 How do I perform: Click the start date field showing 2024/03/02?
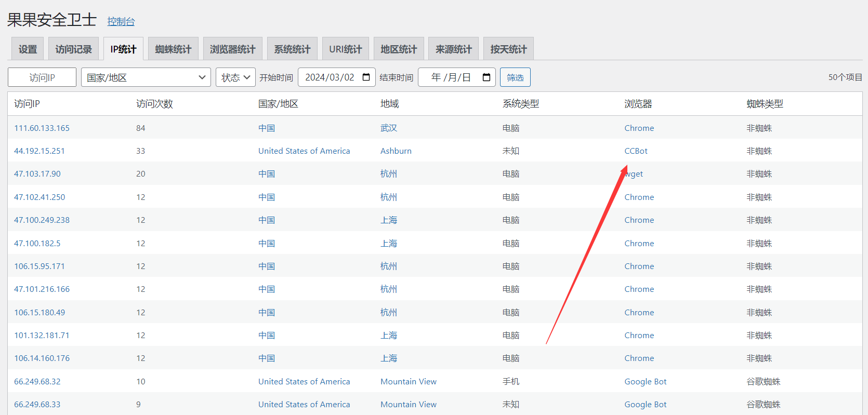point(330,77)
